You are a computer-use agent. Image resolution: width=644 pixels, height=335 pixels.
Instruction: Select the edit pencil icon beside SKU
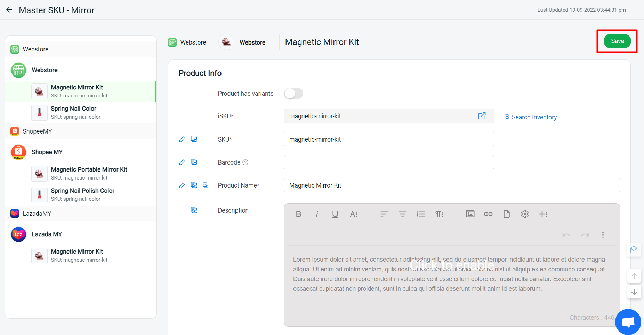pyautogui.click(x=182, y=139)
